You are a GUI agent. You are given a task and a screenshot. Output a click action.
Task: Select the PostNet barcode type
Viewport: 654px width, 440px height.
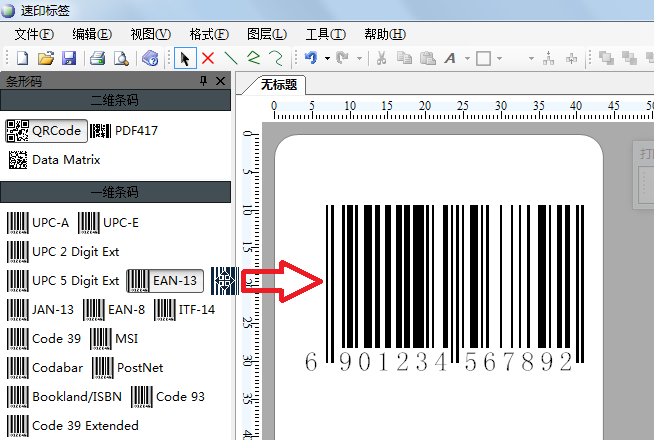(128, 367)
